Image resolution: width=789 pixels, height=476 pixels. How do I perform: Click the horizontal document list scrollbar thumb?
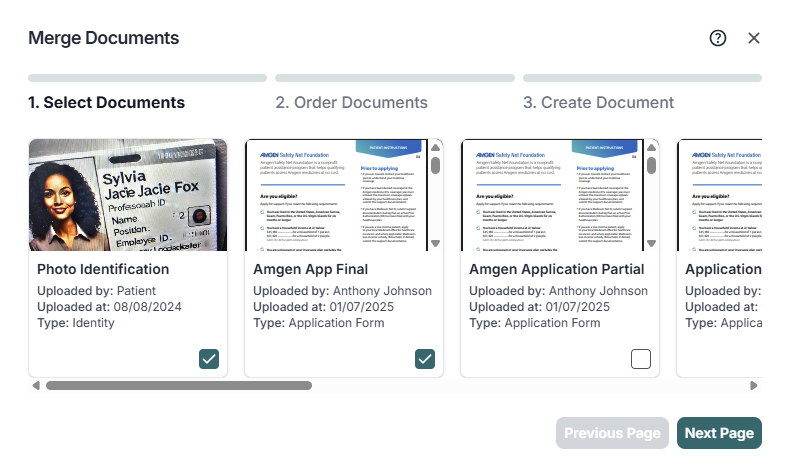click(178, 385)
